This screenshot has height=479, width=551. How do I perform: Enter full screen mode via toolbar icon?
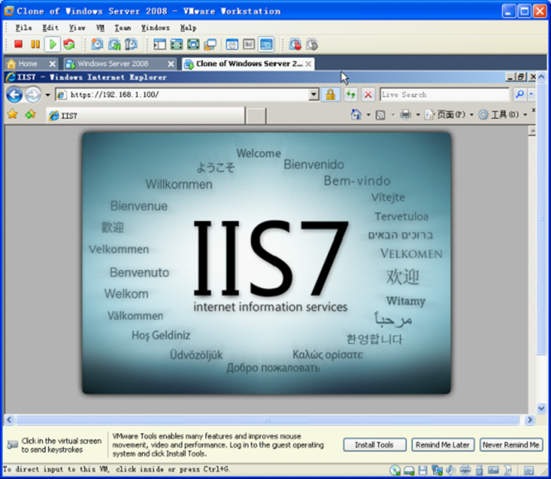click(176, 44)
